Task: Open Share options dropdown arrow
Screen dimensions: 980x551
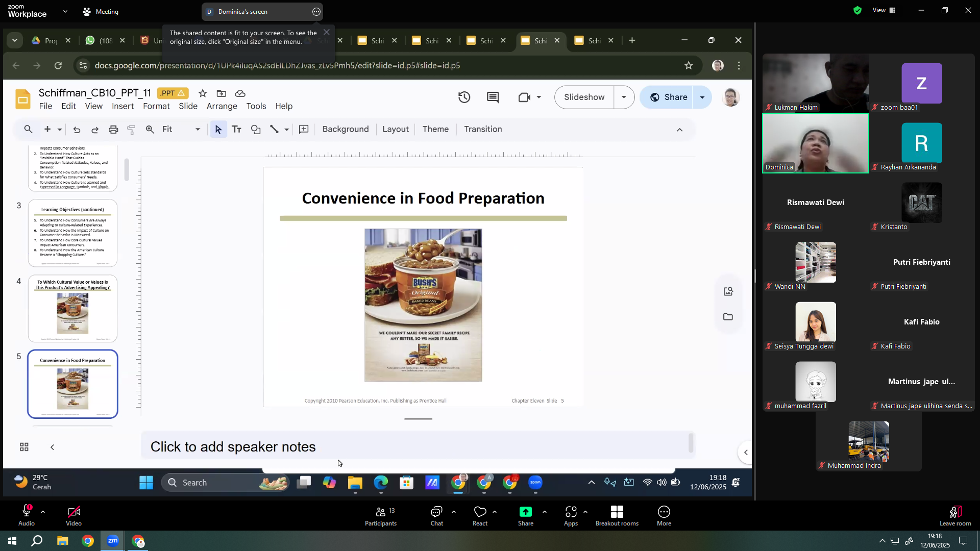Action: click(702, 97)
